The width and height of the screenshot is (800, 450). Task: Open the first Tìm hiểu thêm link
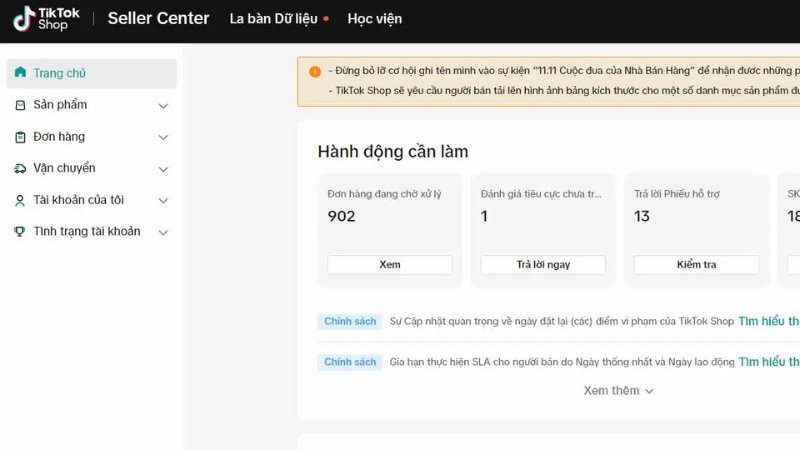click(x=768, y=321)
